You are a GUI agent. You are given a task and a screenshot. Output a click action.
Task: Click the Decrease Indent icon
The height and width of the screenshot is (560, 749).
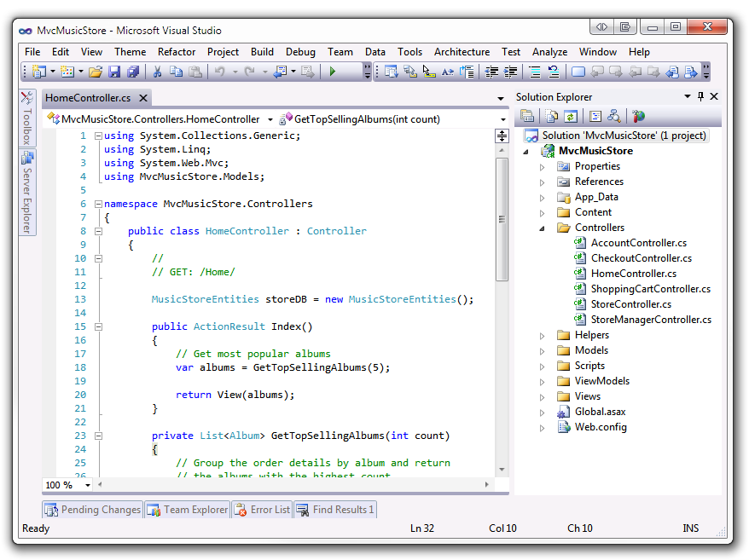click(491, 72)
